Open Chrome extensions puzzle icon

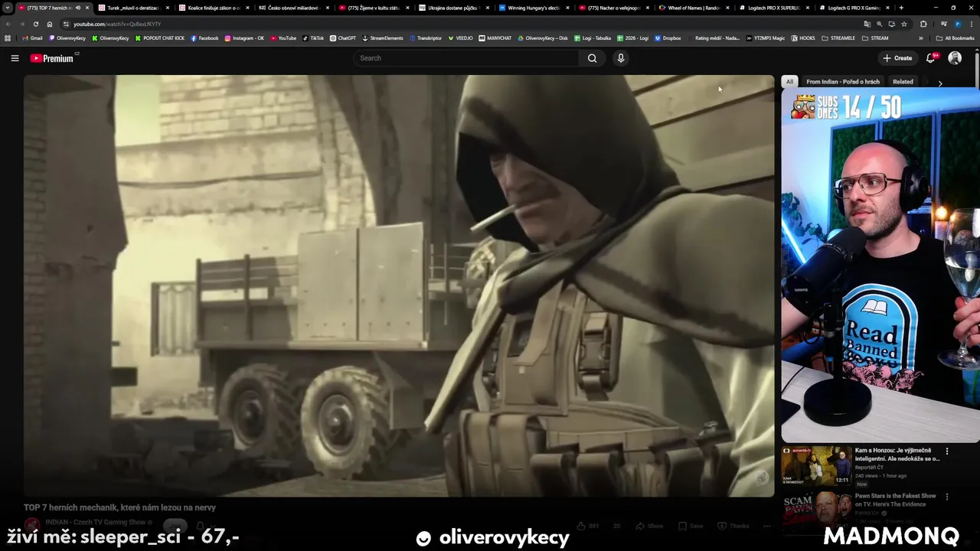[923, 24]
